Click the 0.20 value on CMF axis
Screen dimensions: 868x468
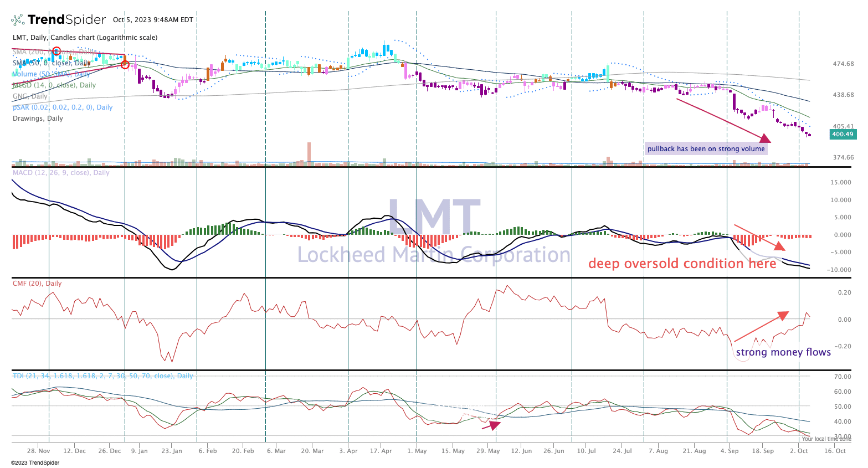coord(844,293)
